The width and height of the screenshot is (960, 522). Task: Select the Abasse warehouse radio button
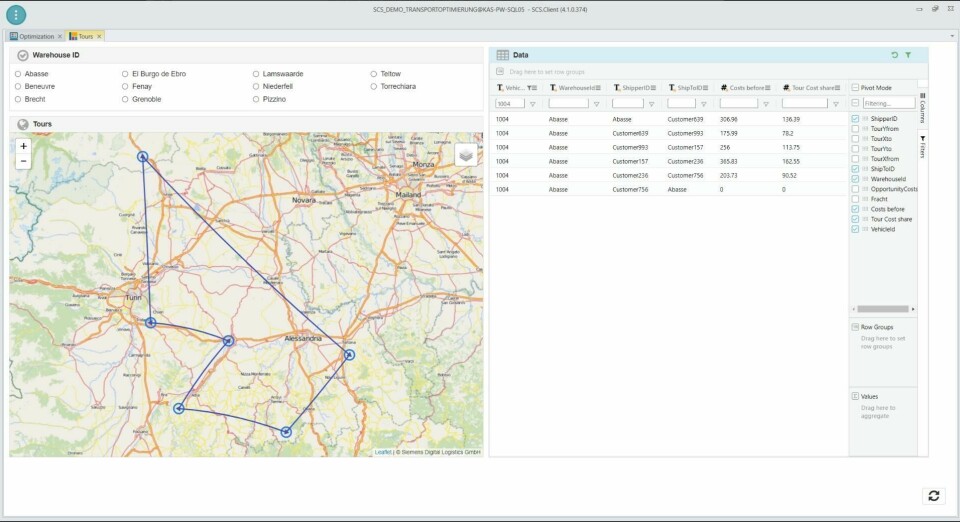pyautogui.click(x=18, y=74)
